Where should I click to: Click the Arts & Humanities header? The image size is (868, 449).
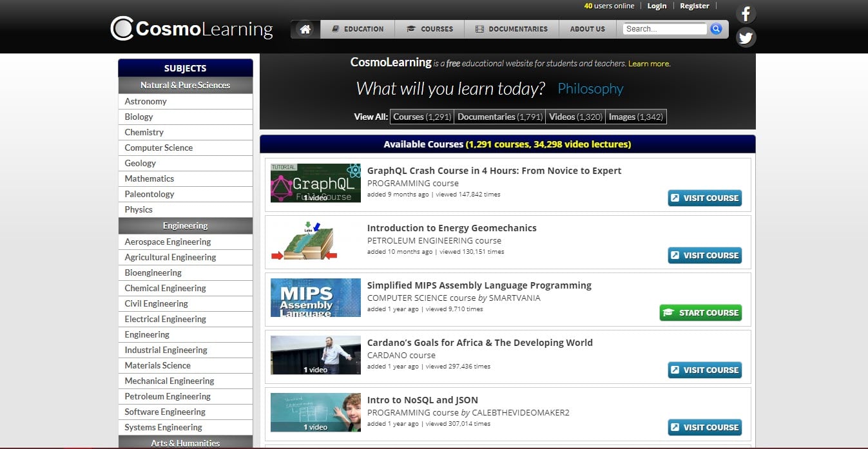coord(186,443)
